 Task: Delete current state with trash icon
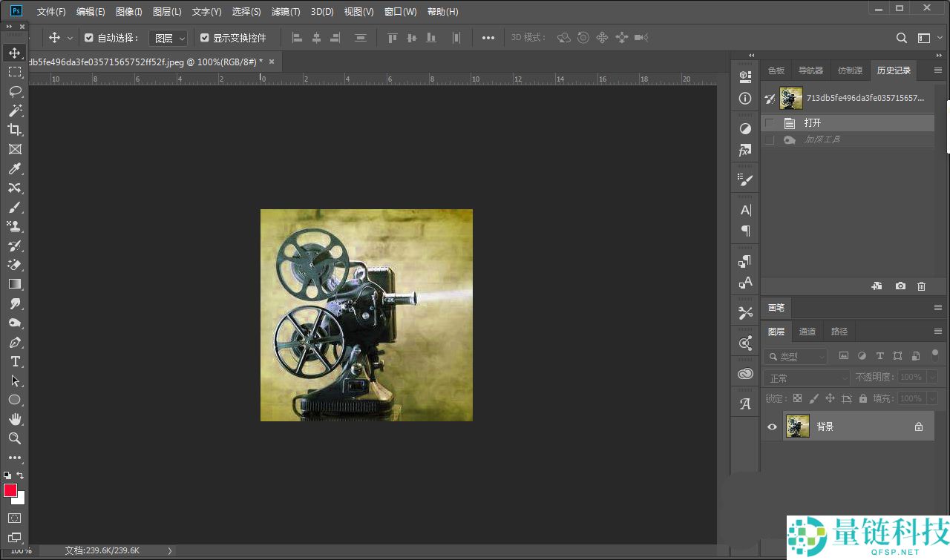point(921,286)
